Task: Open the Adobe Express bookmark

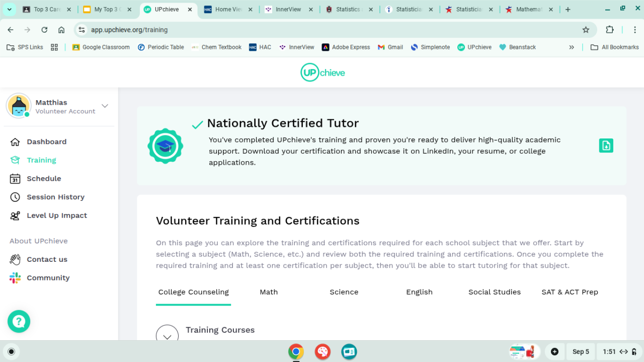Action: coord(346,47)
